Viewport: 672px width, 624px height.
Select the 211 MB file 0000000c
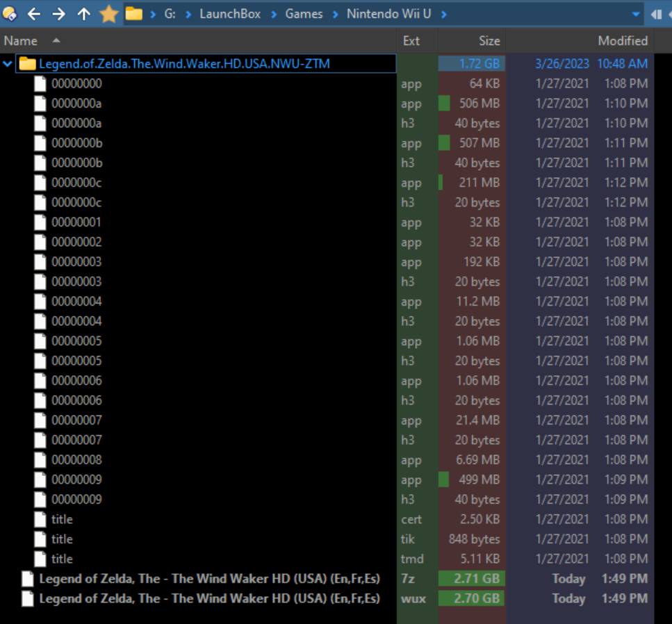pyautogui.click(x=76, y=183)
